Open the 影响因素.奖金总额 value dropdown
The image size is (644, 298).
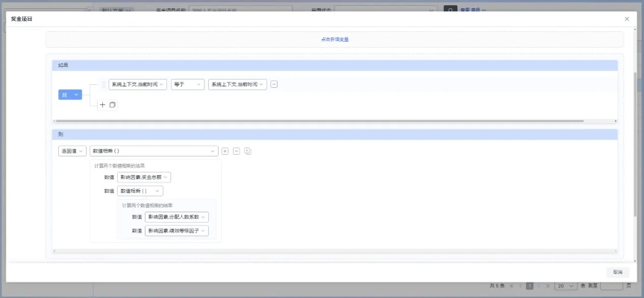click(x=144, y=177)
